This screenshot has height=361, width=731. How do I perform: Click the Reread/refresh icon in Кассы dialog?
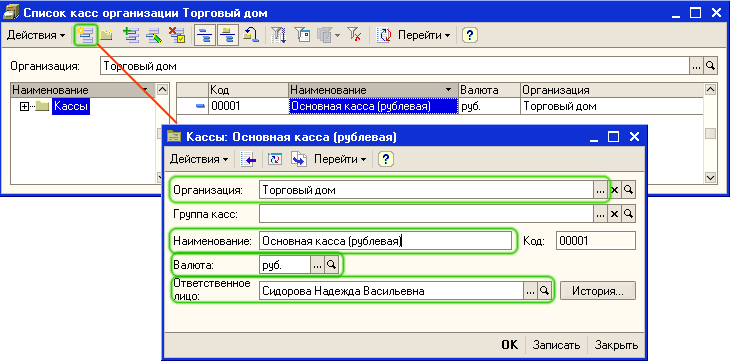coord(275,159)
